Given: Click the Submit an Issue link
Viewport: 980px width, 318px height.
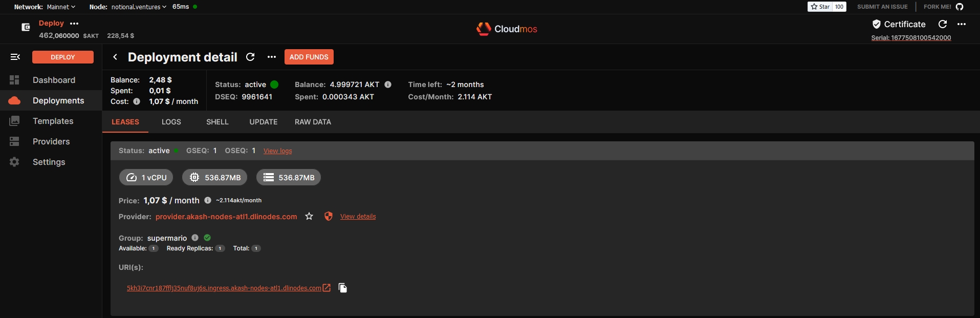Looking at the screenshot, I should pos(882,7).
